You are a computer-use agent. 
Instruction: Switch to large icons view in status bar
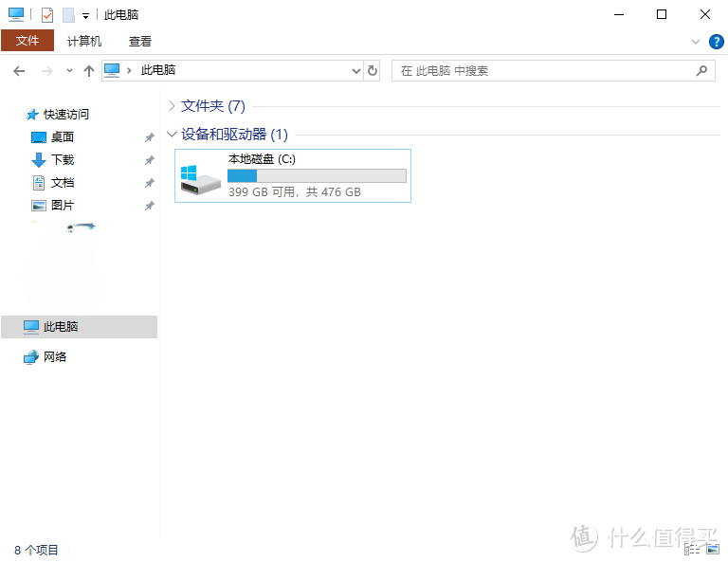(x=713, y=550)
